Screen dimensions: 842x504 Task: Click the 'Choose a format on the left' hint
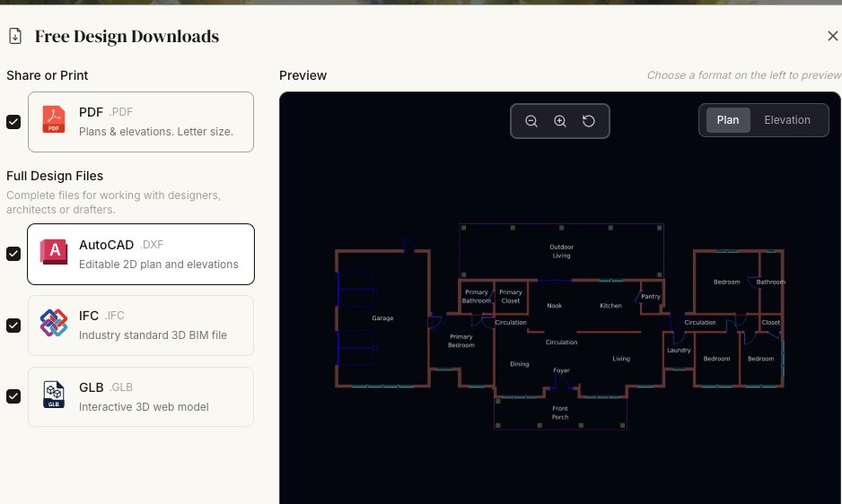tap(744, 75)
